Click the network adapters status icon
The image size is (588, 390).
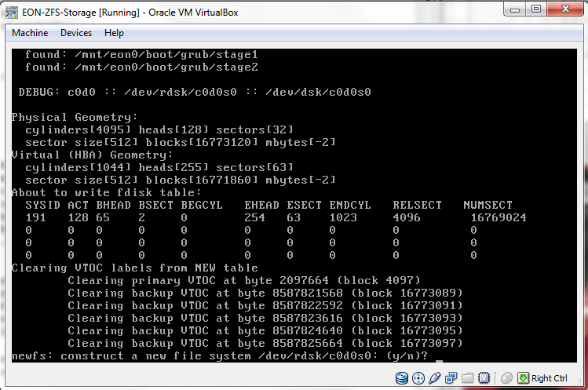coord(451,378)
